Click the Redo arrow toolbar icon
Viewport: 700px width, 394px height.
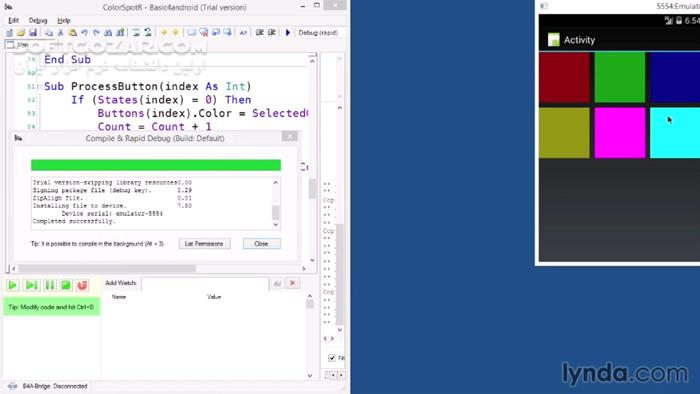click(x=96, y=33)
